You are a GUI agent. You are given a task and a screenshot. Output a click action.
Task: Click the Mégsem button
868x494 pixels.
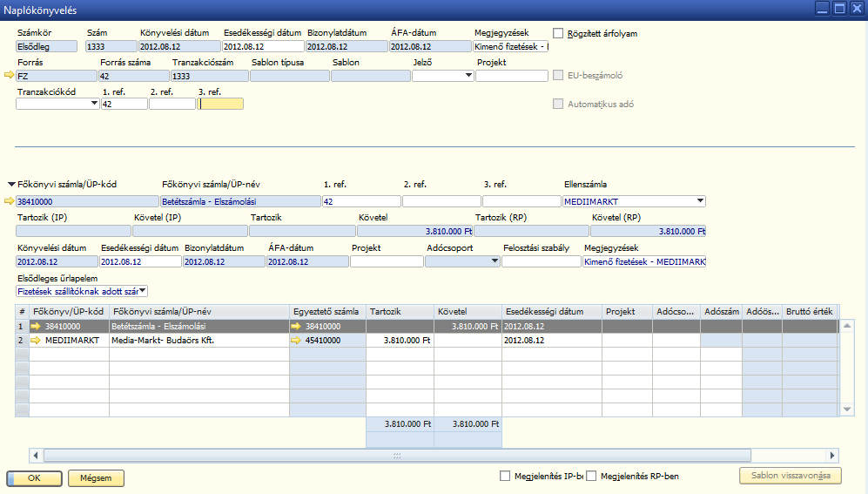(96, 478)
